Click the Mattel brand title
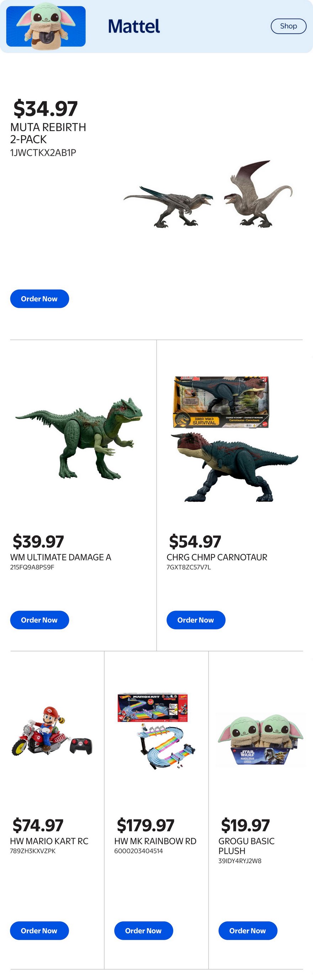The image size is (313, 980). click(x=134, y=26)
